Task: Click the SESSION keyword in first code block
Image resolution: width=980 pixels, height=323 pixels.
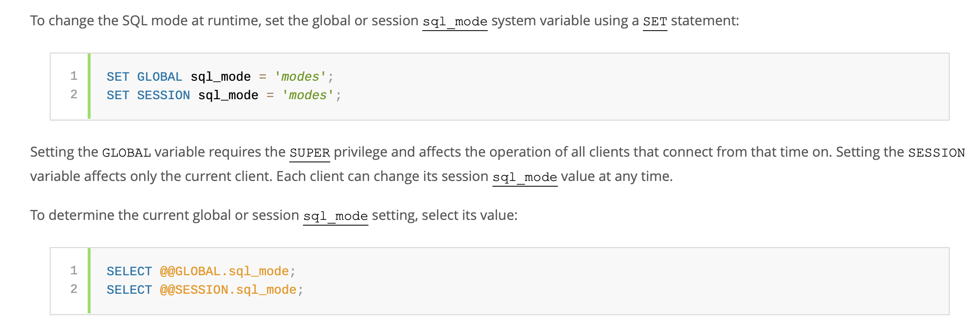Action: coord(164,95)
